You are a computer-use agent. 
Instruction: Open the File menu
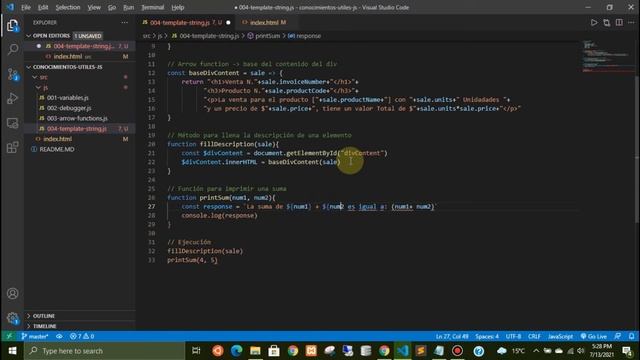26,7
